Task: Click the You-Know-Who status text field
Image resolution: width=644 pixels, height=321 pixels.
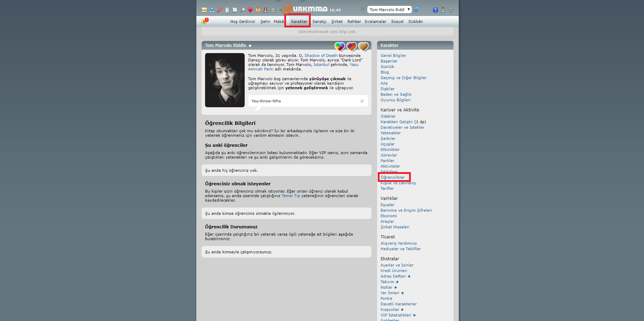Action: 302,101
